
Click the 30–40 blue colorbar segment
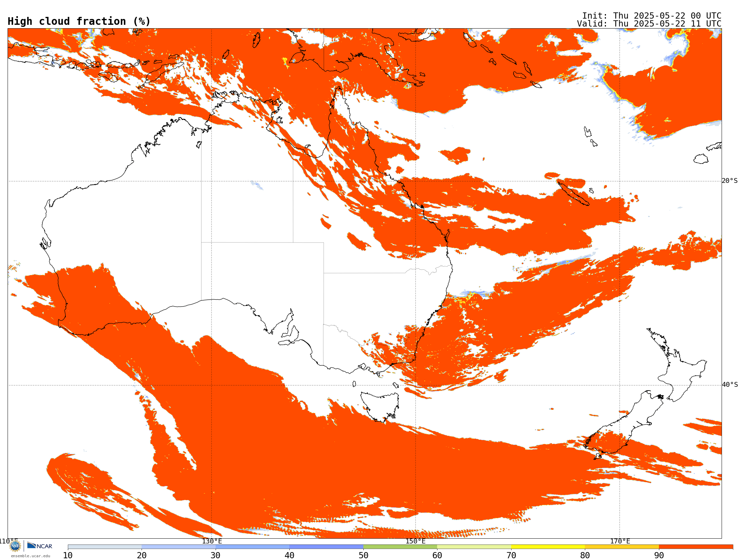pos(252,547)
